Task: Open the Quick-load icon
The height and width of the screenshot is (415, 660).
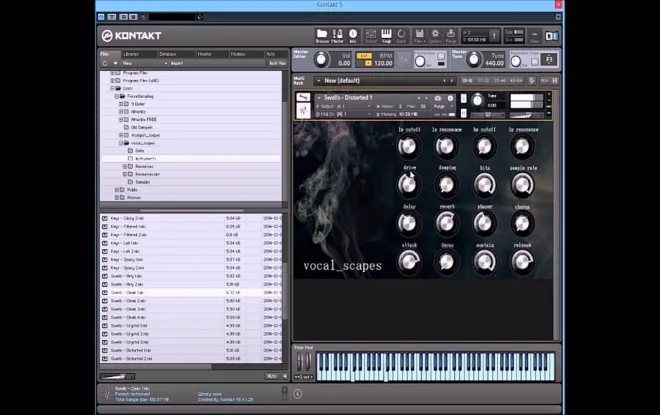Action: (x=401, y=36)
